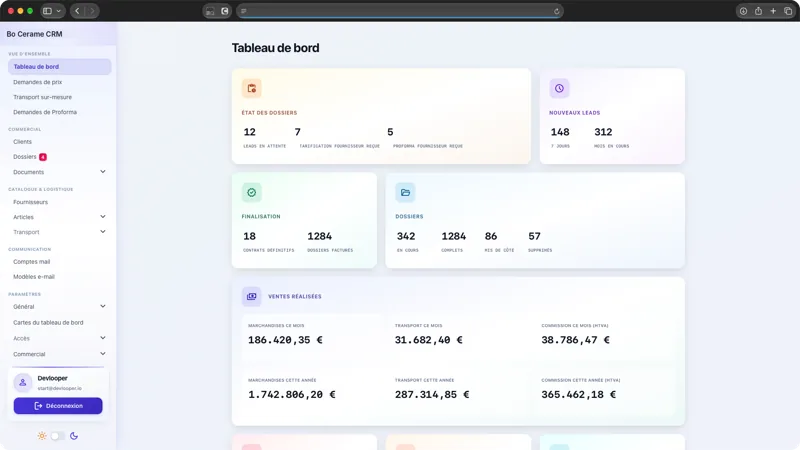800x450 pixels.
Task: Click the 86 mis de côté value
Action: [x=491, y=236]
